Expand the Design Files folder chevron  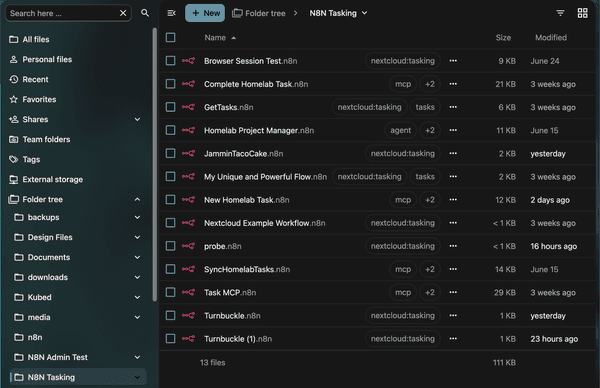click(x=137, y=237)
